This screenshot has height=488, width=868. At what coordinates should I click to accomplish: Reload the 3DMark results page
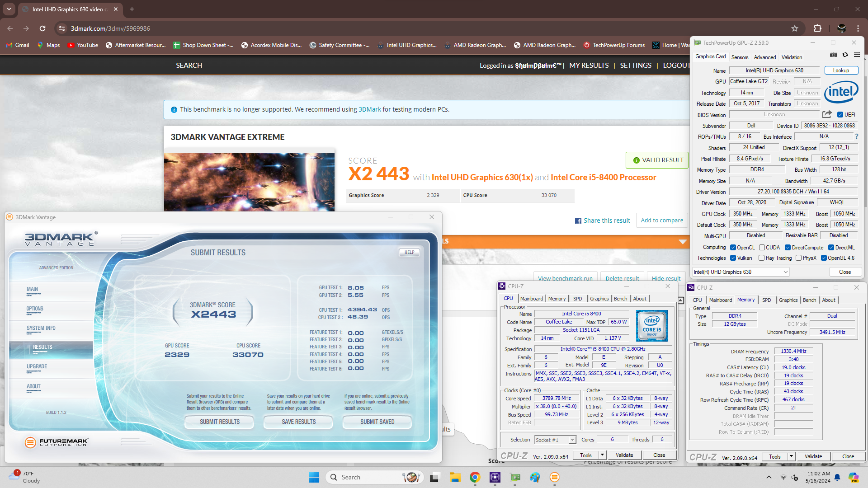[x=42, y=28]
